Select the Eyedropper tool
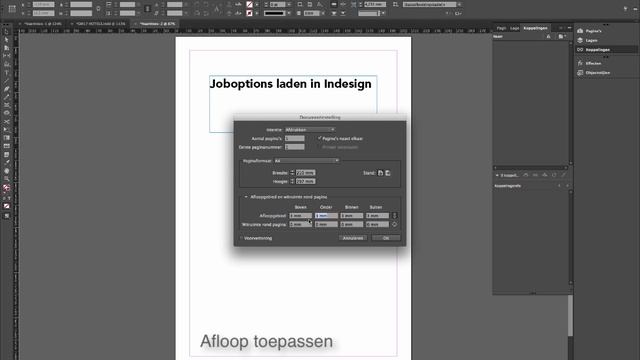The image size is (640, 360). click(7, 162)
